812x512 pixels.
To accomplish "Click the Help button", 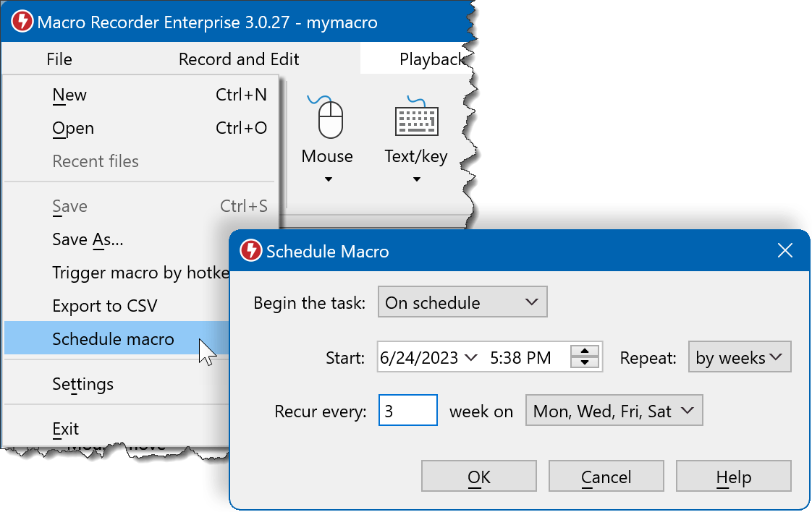I will [x=733, y=477].
